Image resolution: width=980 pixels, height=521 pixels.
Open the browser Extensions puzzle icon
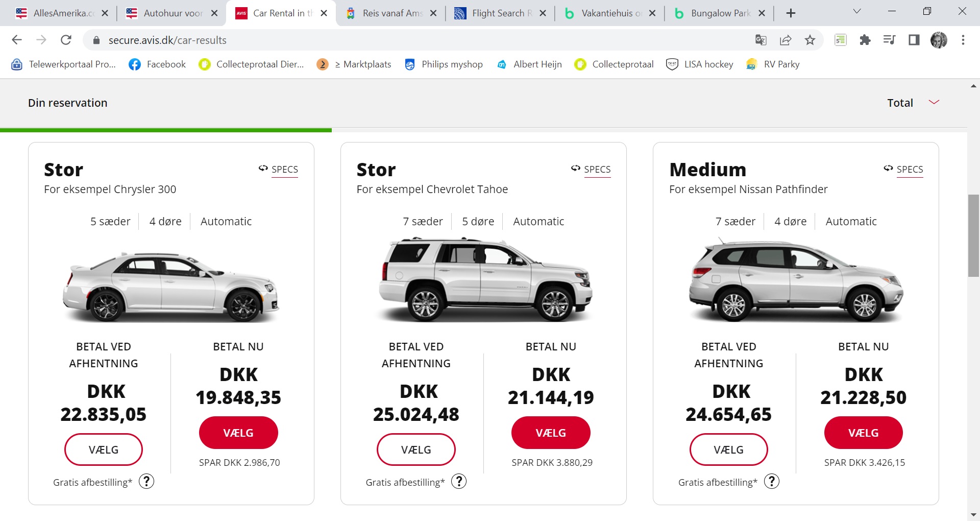click(865, 40)
